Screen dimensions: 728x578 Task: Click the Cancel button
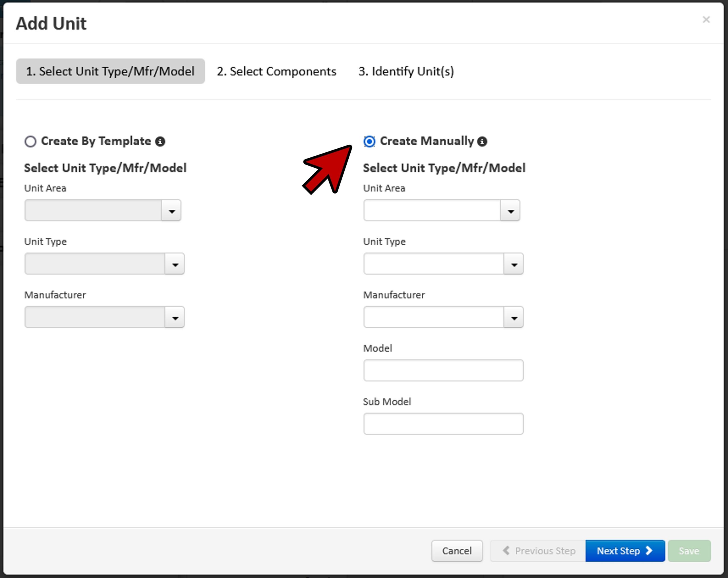tap(457, 551)
